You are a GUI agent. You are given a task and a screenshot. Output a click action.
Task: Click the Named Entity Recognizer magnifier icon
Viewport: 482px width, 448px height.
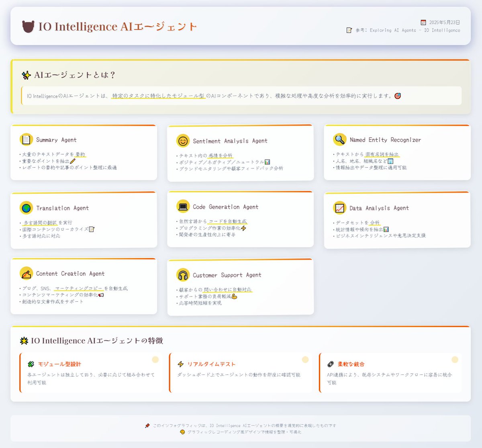(x=340, y=139)
